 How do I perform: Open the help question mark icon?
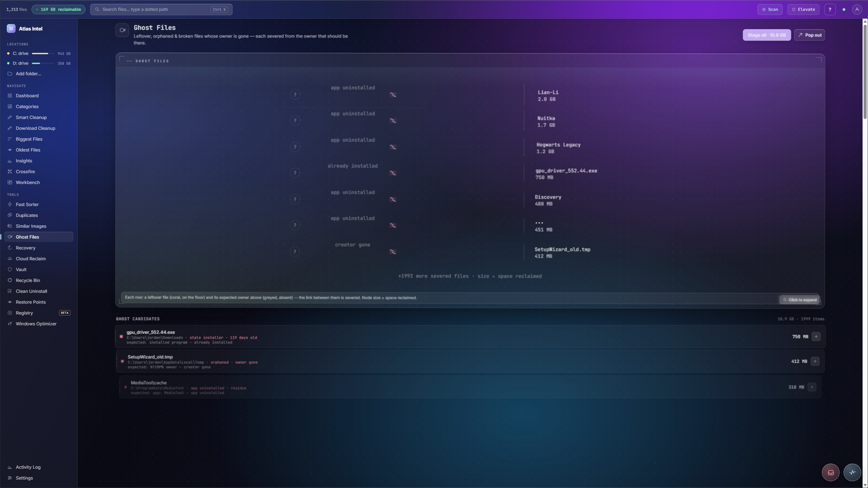tap(830, 9)
